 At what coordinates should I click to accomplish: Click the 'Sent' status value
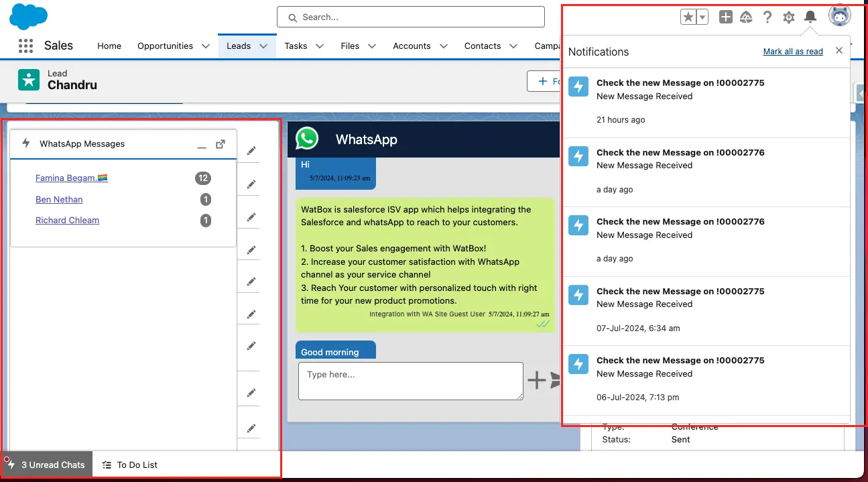click(681, 440)
